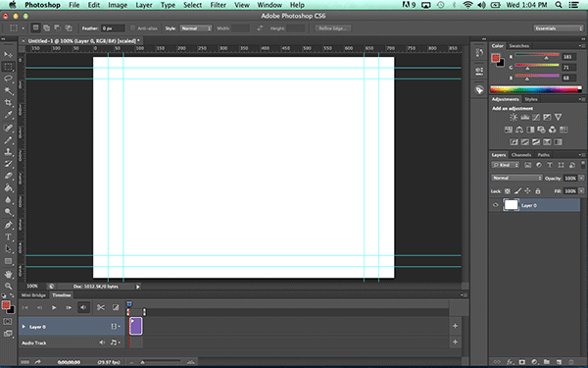Open the layer blend mode dropdown
Viewport: 588px width, 368px height.
[516, 178]
